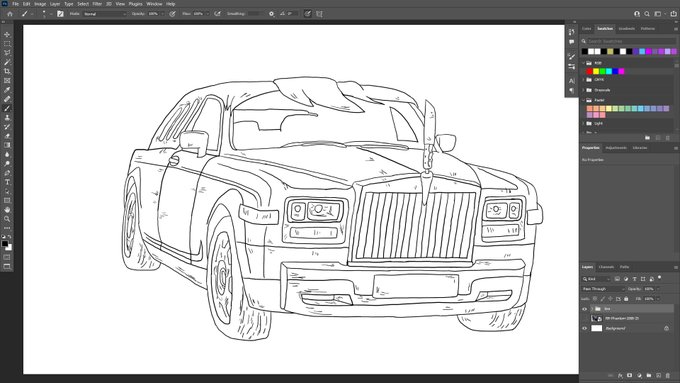Select the Zoom tool in toolbox
The image size is (680, 383).
pos(7,219)
